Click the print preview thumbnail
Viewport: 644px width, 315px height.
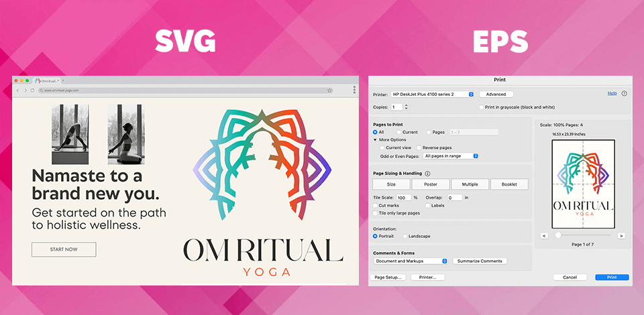coord(583,184)
